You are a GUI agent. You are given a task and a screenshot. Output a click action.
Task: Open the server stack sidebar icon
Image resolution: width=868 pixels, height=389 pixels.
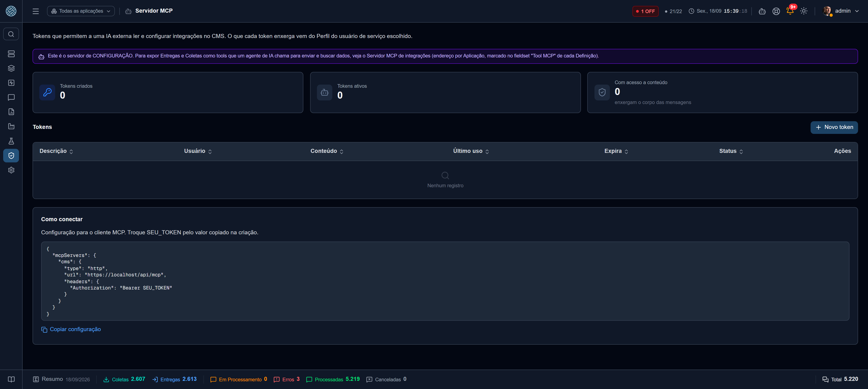click(11, 54)
